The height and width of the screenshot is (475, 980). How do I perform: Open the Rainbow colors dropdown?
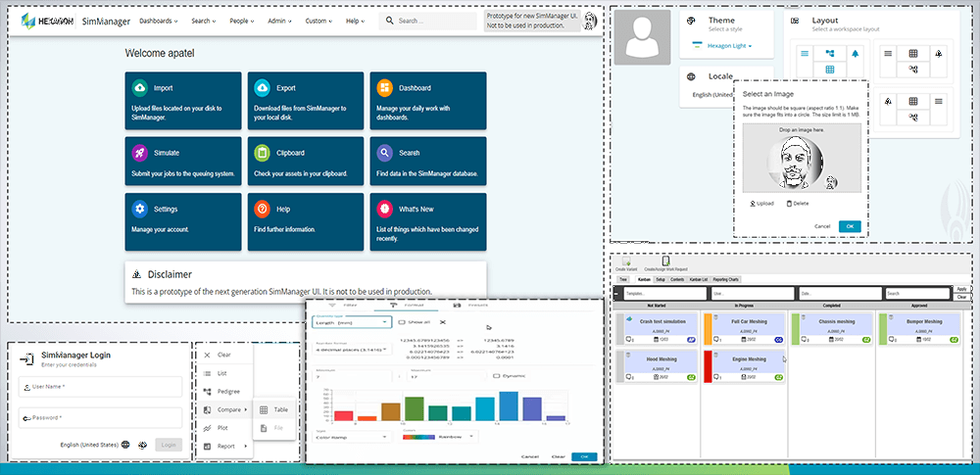click(439, 437)
